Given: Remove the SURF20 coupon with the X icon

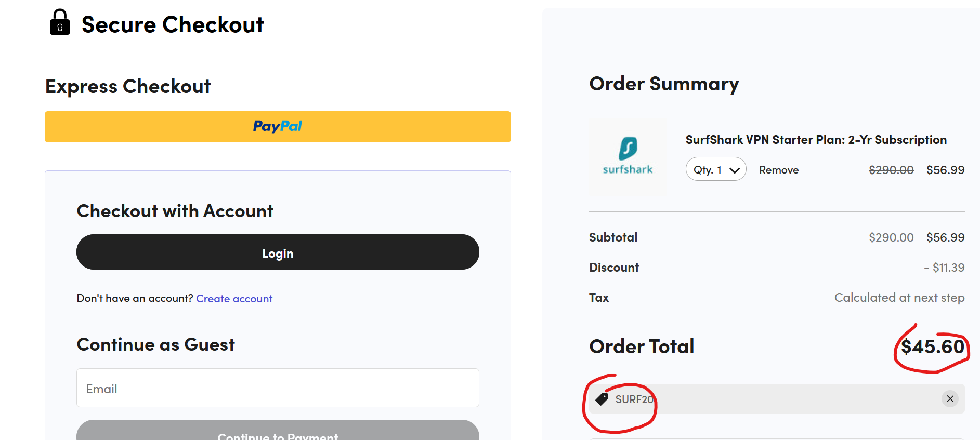Looking at the screenshot, I should [x=950, y=399].
